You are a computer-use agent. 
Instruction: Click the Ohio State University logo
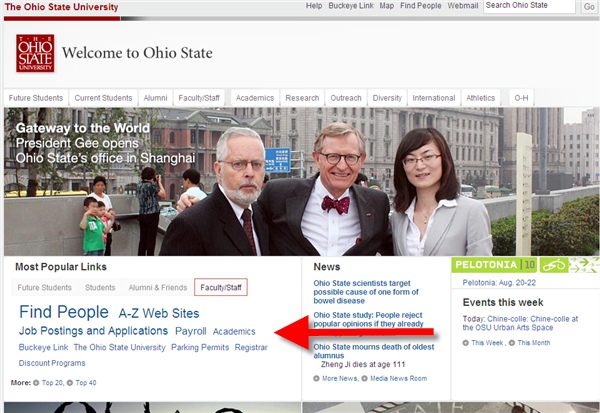pos(35,53)
